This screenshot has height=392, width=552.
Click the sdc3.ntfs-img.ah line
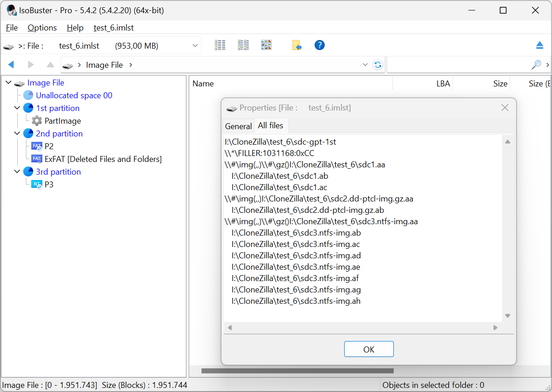(296, 301)
